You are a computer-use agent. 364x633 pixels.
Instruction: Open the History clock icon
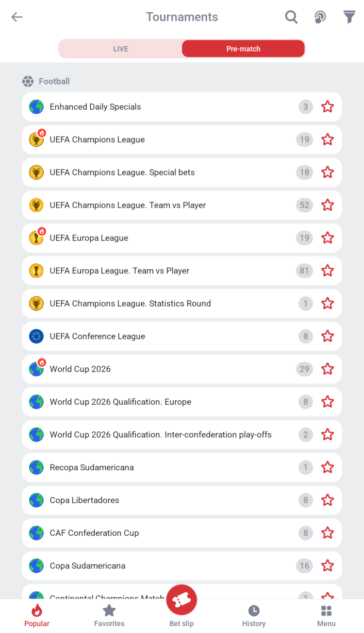tap(254, 611)
